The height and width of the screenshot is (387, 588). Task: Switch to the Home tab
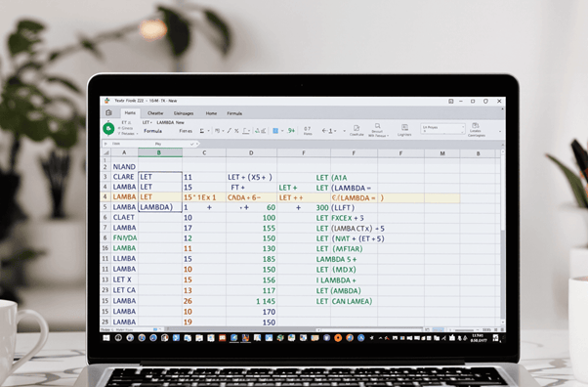point(211,113)
